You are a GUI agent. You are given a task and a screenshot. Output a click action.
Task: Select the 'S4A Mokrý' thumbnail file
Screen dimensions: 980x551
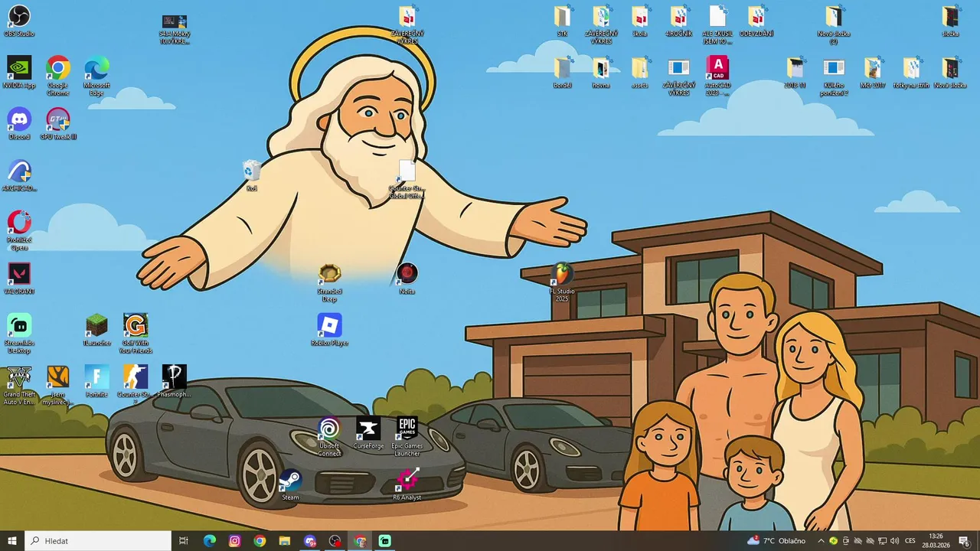point(174,28)
